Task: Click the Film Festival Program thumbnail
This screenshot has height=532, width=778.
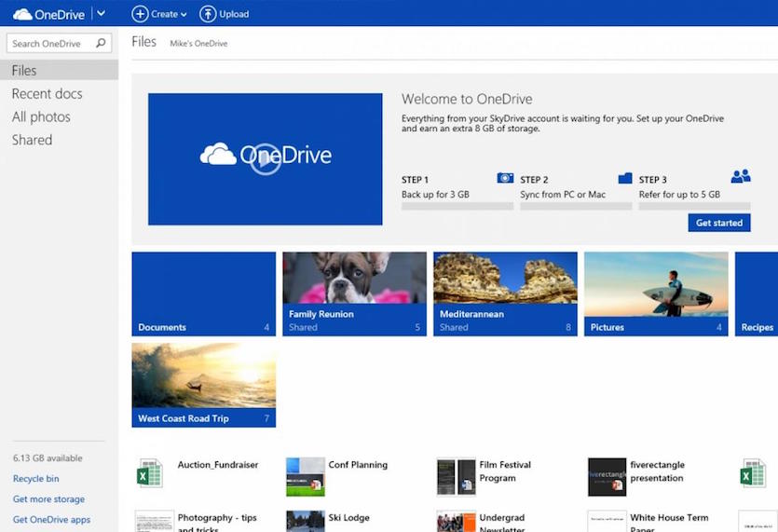Action: tap(457, 477)
